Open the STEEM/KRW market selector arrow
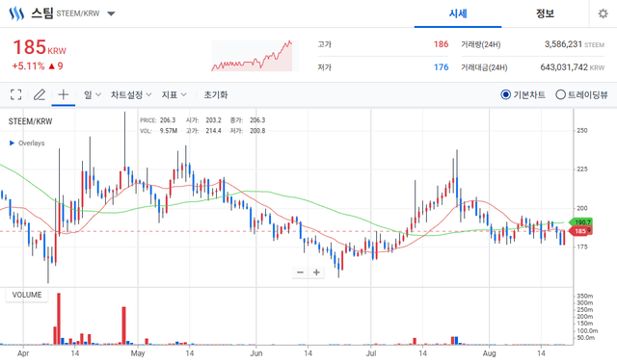Image resolution: width=617 pixels, height=364 pixels. [x=112, y=13]
